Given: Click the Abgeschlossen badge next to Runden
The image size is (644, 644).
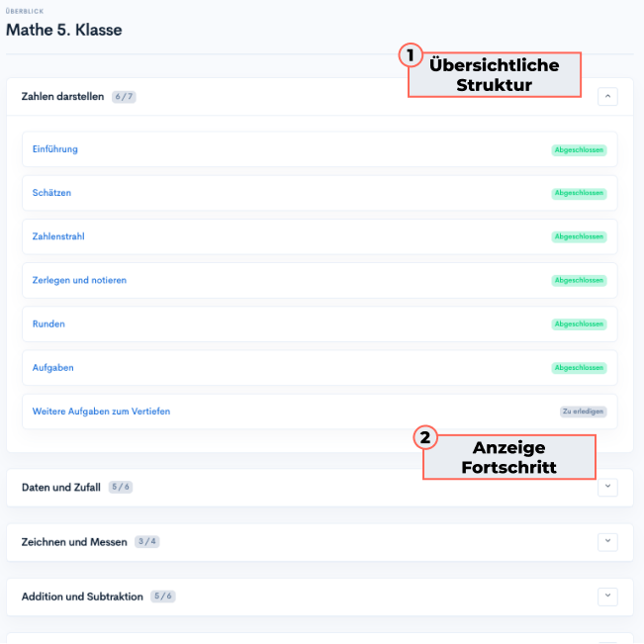Looking at the screenshot, I should click(579, 324).
